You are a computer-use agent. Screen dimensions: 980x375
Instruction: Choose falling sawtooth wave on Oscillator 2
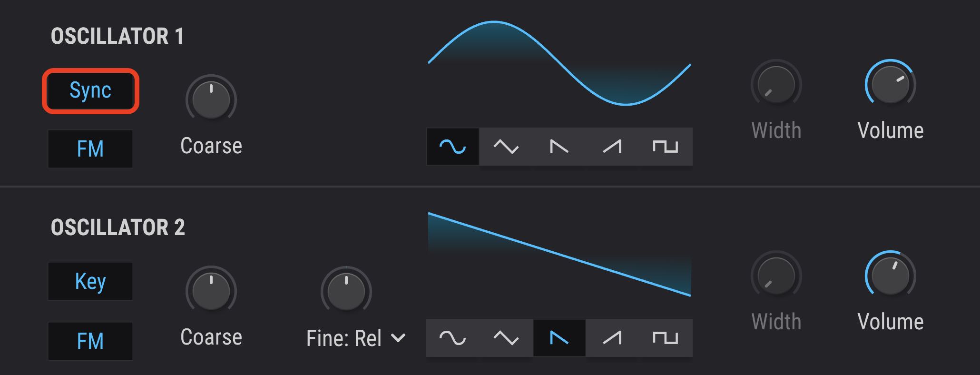click(x=559, y=338)
